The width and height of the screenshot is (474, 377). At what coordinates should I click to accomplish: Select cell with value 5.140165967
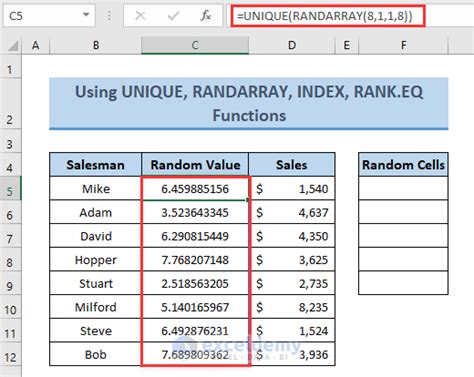195,307
